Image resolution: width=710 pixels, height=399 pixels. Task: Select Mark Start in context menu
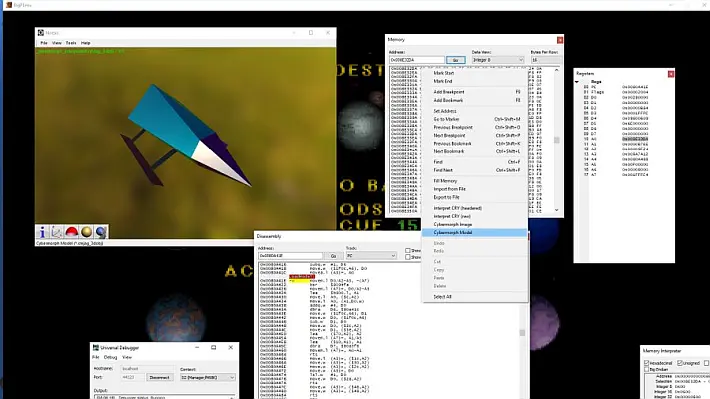[x=474, y=73]
